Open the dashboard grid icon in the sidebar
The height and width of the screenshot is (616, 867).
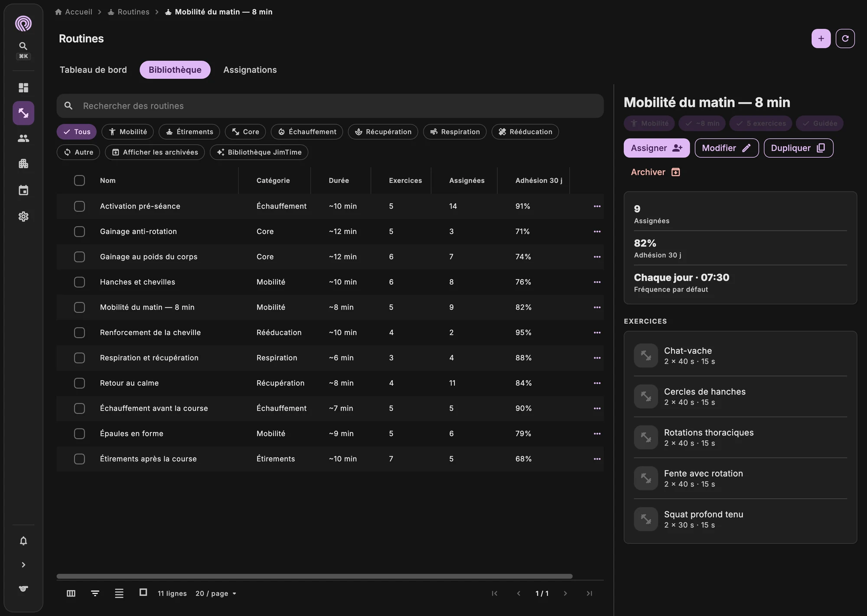(23, 88)
